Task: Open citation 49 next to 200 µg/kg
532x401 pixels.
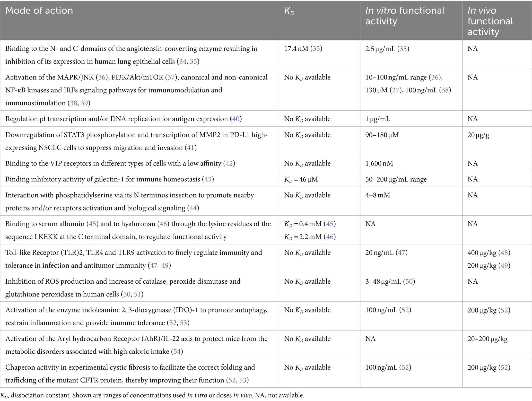Action: (504, 265)
